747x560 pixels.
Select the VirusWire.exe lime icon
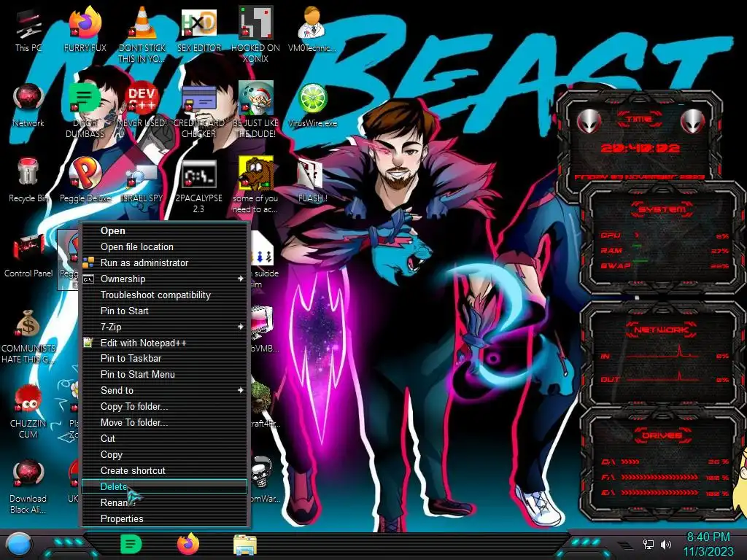[312, 106]
